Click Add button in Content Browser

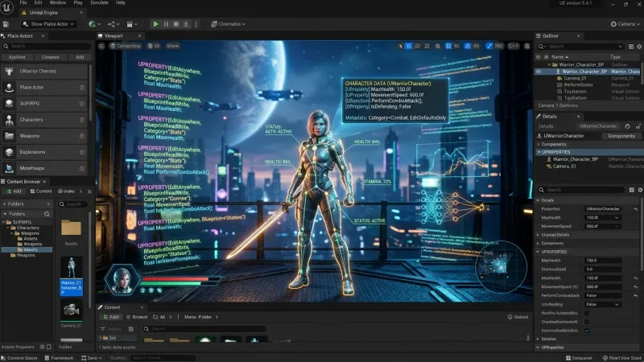coord(14,191)
